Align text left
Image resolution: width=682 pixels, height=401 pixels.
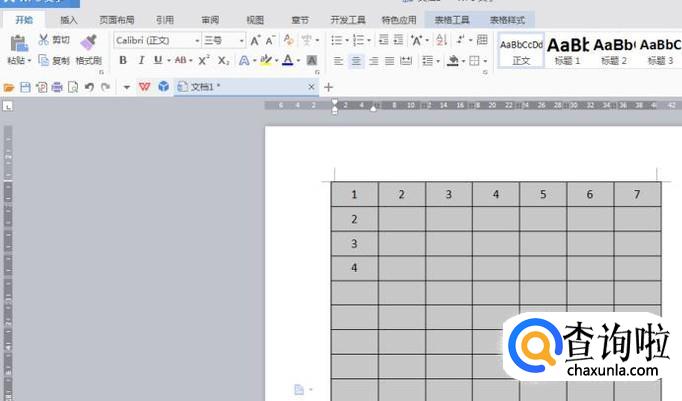pyautogui.click(x=338, y=61)
